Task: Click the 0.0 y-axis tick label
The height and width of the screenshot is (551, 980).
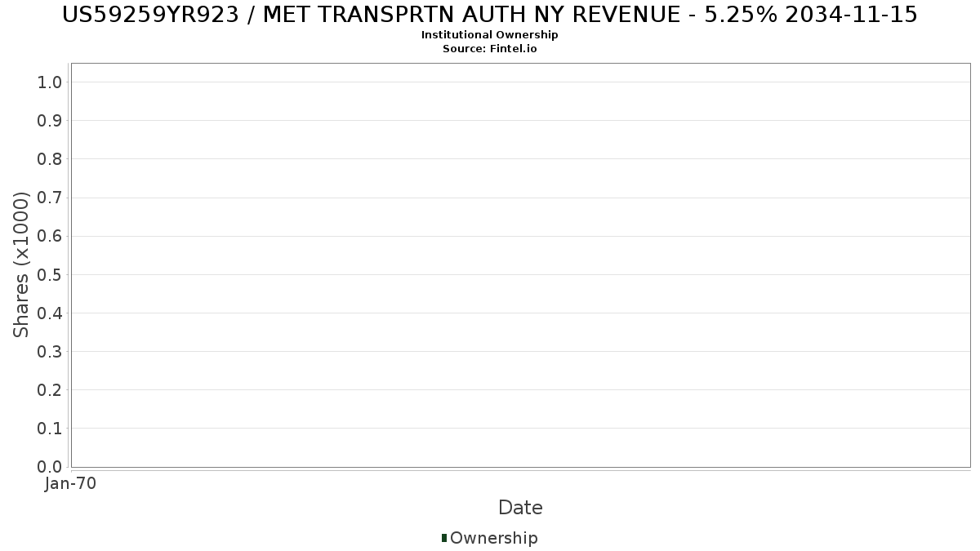Action: click(50, 467)
